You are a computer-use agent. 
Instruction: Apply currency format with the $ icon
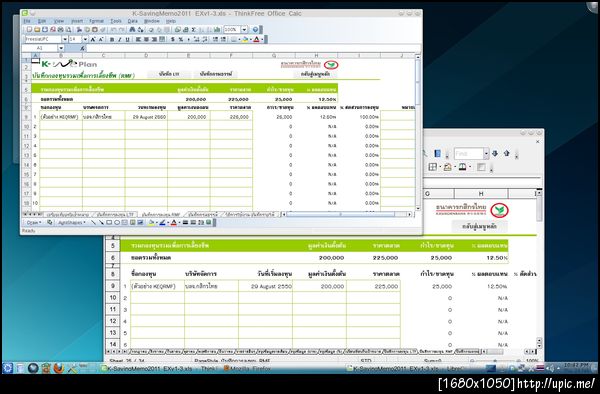(x=173, y=39)
